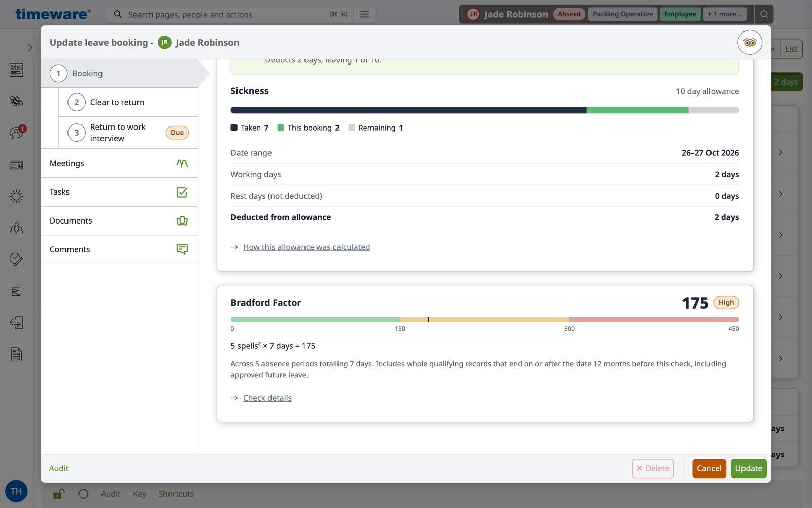This screenshot has height=508, width=812.
Task: Click the Update button
Action: click(749, 468)
